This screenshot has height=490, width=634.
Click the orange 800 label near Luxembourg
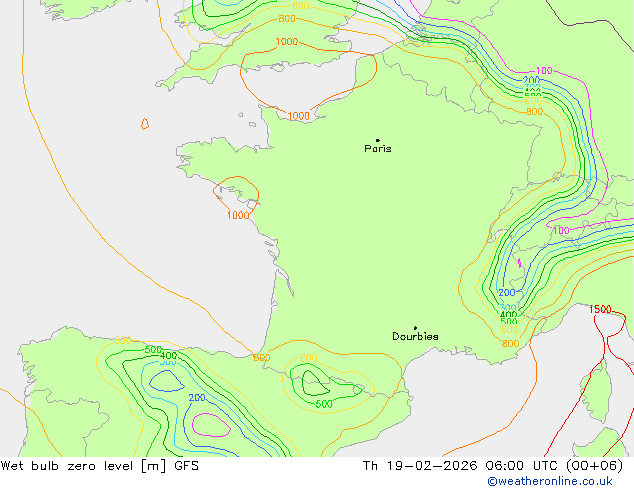click(534, 111)
